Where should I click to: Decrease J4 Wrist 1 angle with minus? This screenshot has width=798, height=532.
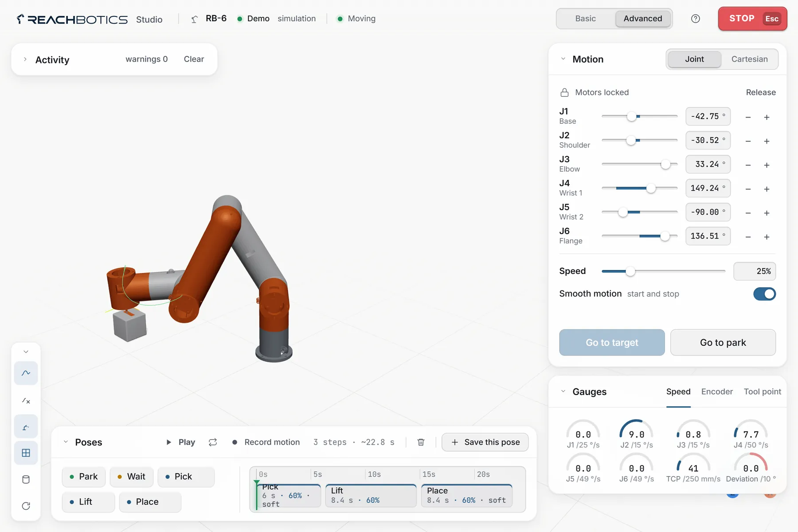(x=748, y=189)
